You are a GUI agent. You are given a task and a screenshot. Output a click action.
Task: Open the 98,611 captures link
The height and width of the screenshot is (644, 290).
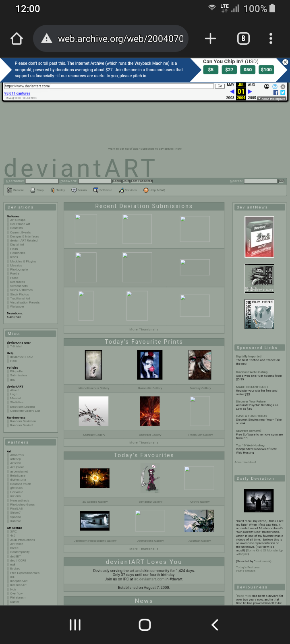(17, 93)
